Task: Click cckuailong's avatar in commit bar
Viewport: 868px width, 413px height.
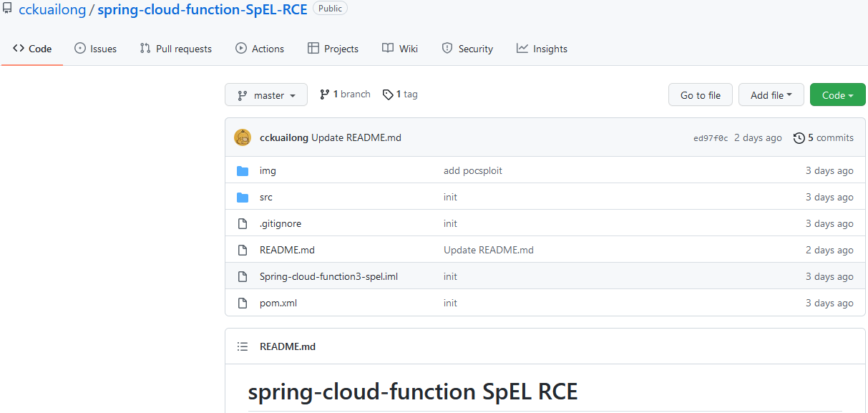Action: point(243,137)
